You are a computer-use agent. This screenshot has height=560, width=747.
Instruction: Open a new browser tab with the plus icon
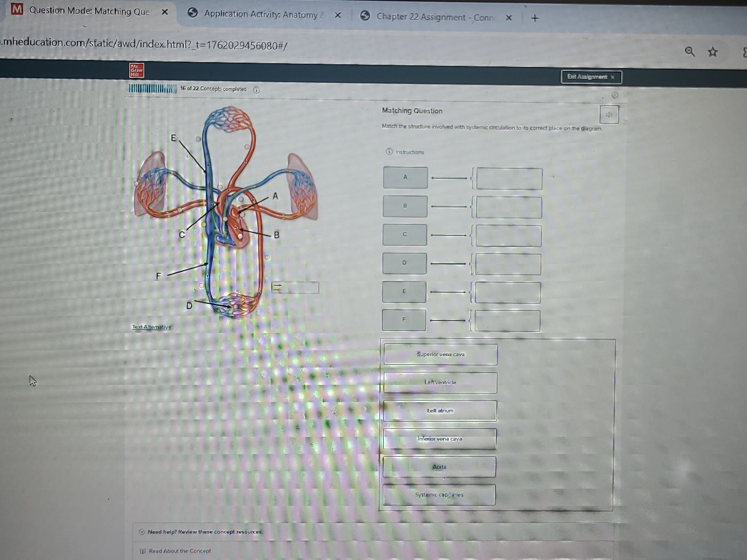point(535,17)
